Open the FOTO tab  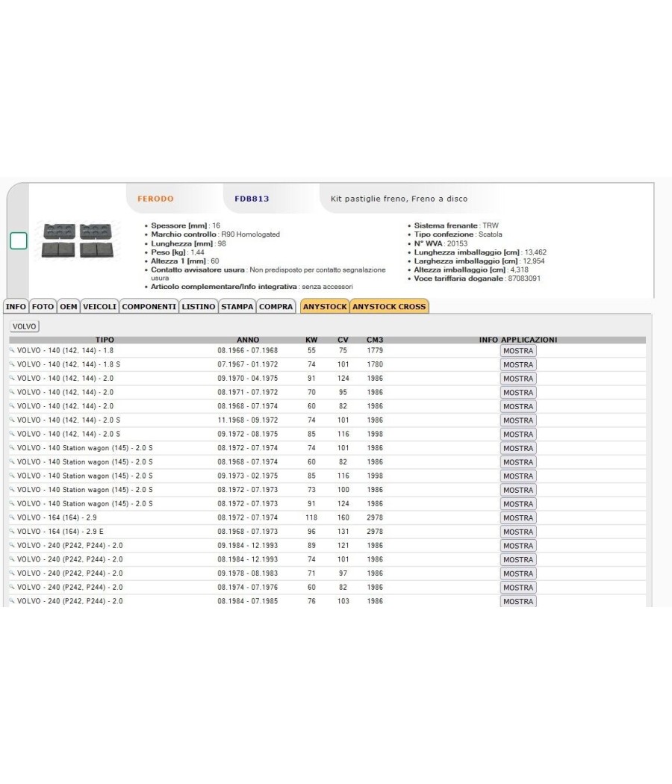pos(43,306)
